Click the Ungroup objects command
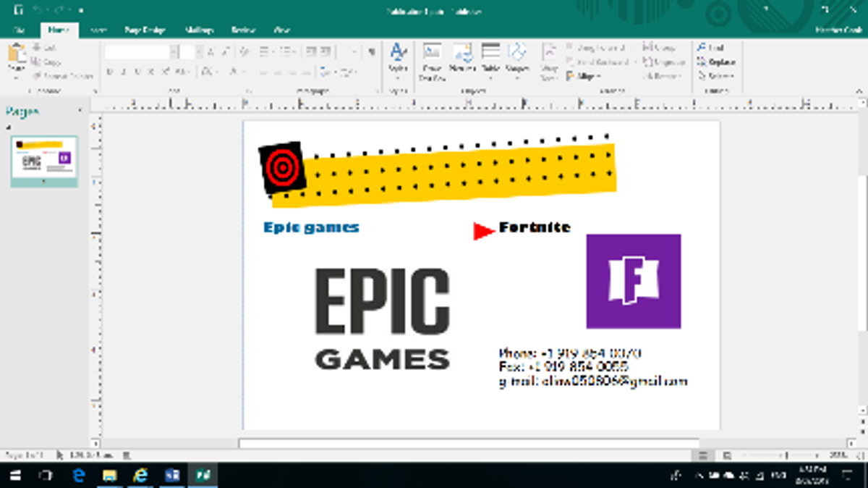Image resolution: width=868 pixels, height=488 pixels. click(663, 62)
